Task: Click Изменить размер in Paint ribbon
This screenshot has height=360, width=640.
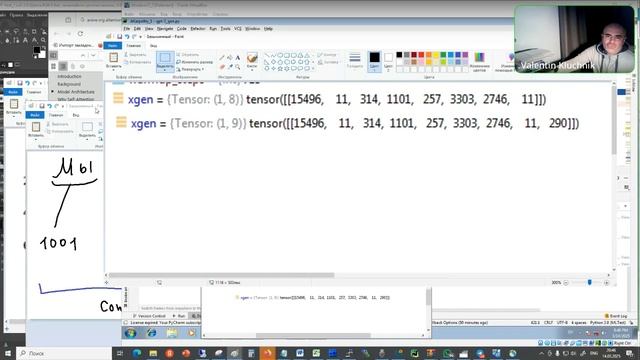Action: tap(194, 62)
